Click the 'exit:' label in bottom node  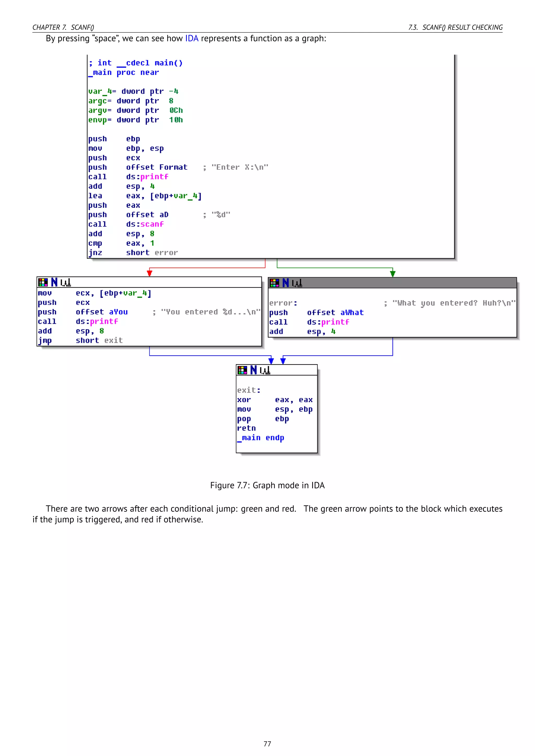tap(249, 390)
